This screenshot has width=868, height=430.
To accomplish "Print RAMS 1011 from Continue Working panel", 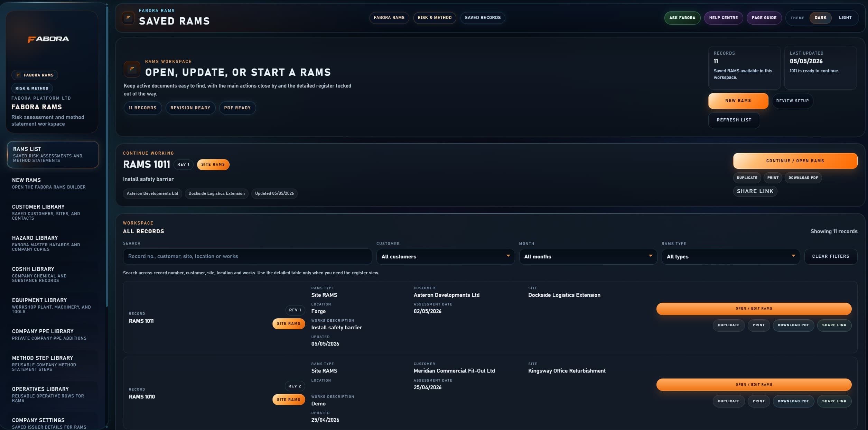I will (x=773, y=178).
